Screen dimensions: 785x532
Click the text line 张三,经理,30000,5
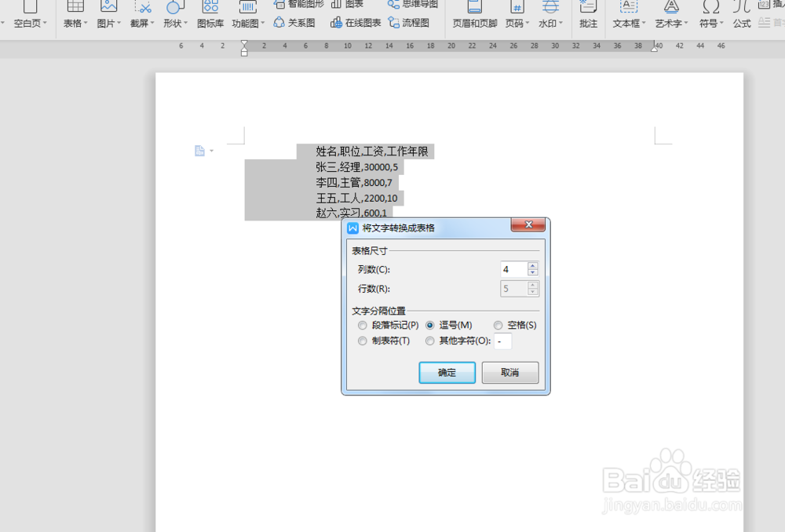357,167
